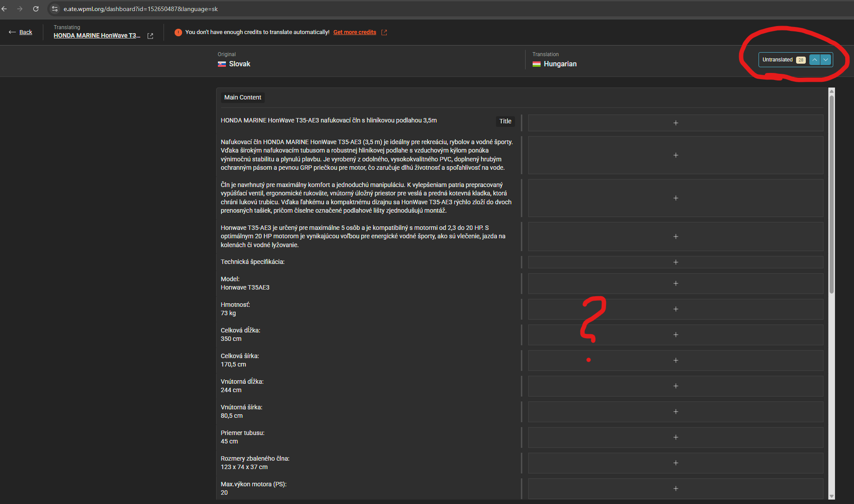Image resolution: width=854 pixels, height=504 pixels.
Task: Go back with browser back arrow
Action: [x=4, y=9]
